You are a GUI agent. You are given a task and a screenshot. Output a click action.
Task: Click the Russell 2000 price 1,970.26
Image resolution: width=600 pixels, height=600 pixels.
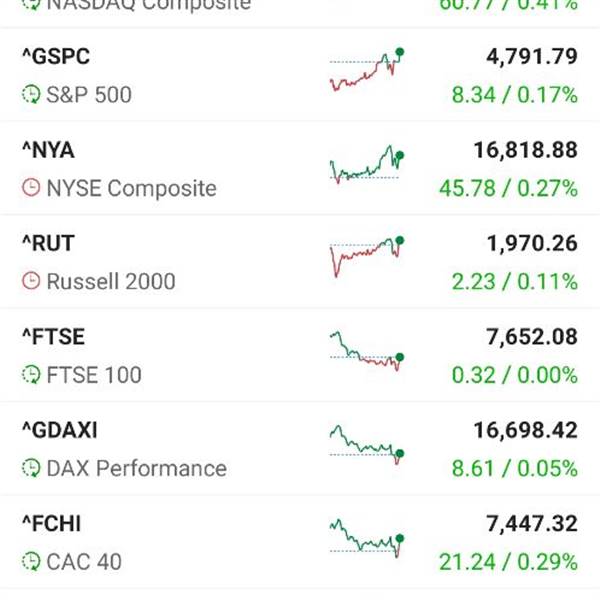pyautogui.click(x=532, y=243)
